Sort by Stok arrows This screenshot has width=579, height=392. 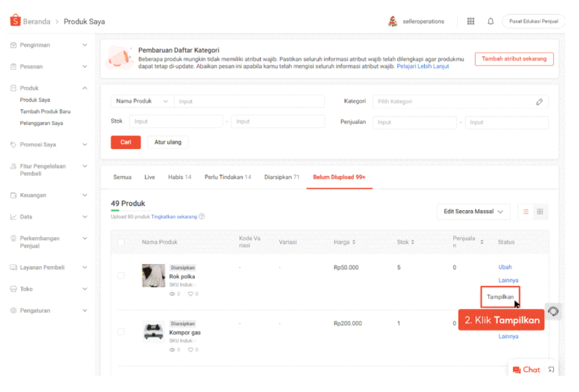click(412, 242)
